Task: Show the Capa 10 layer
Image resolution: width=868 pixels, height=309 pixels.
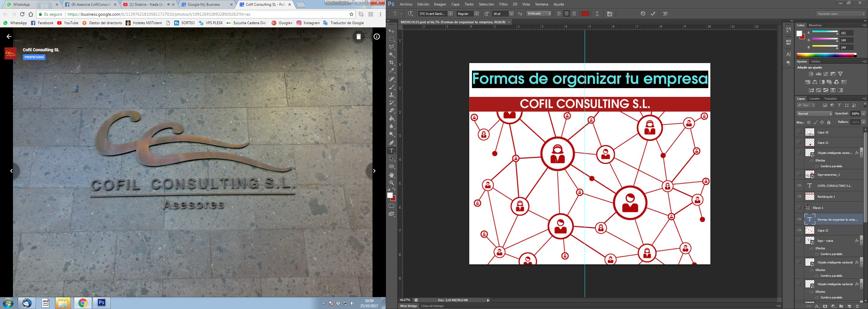Action: click(799, 132)
